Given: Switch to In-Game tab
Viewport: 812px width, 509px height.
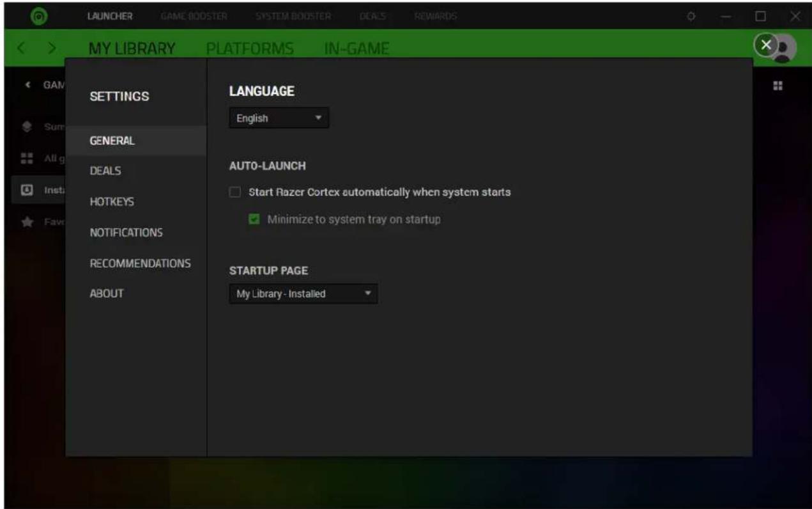Looking at the screenshot, I should [x=358, y=48].
